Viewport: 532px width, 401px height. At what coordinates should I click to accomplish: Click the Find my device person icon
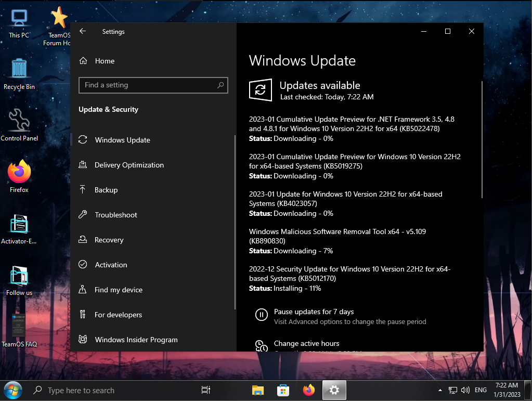coord(83,289)
